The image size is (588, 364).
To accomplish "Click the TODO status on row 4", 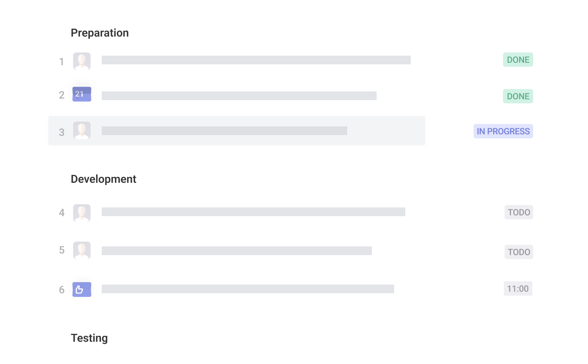I will [x=518, y=212].
